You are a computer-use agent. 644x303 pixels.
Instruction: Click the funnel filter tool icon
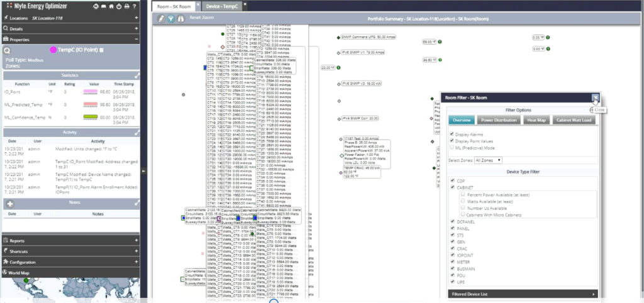[171, 18]
